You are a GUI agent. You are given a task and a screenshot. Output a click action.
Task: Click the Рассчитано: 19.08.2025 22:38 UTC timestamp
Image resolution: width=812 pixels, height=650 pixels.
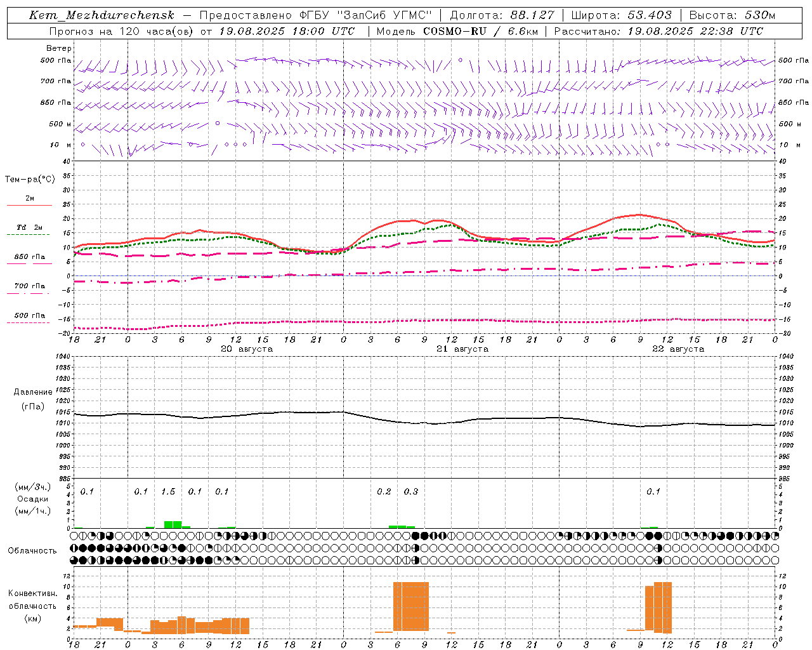(x=658, y=31)
